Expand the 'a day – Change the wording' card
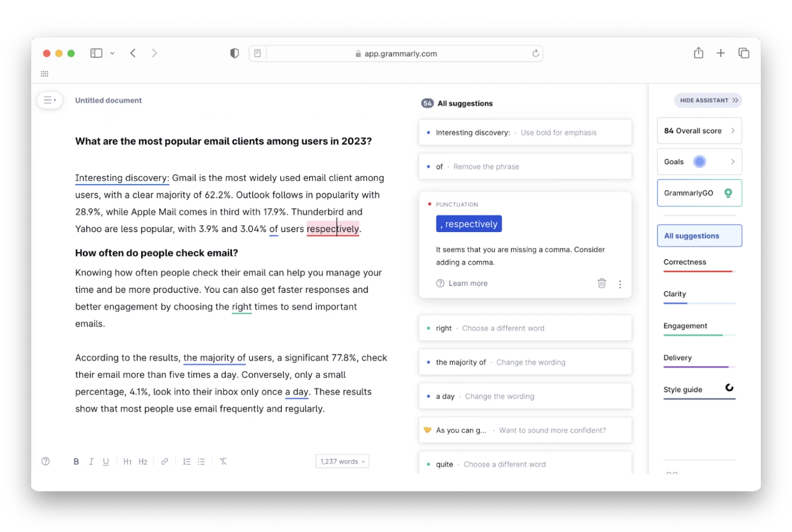 525,396
